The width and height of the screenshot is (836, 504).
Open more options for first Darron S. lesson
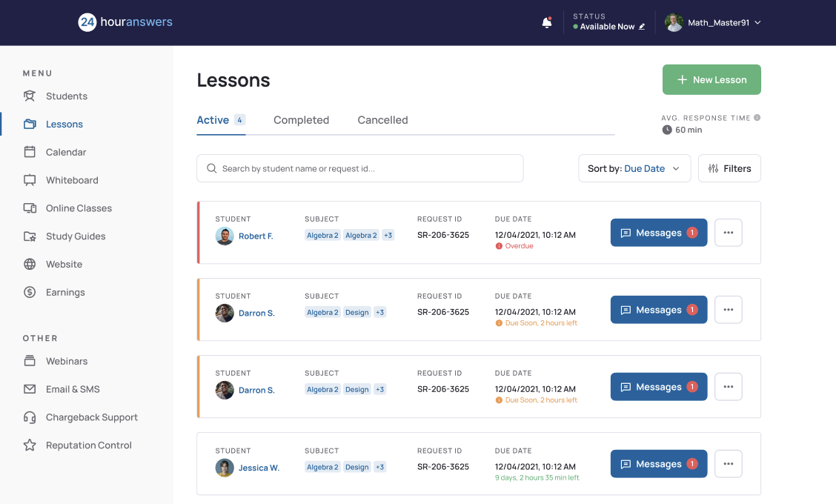point(729,310)
